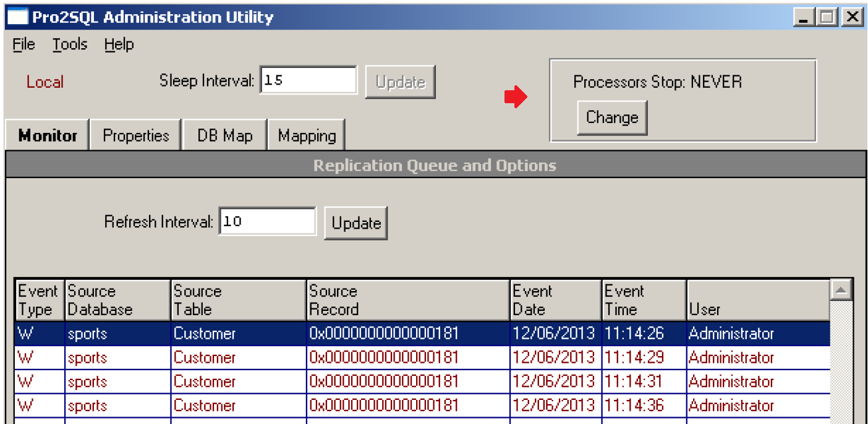
Task: Click the red arrow indicator icon
Action: [516, 97]
